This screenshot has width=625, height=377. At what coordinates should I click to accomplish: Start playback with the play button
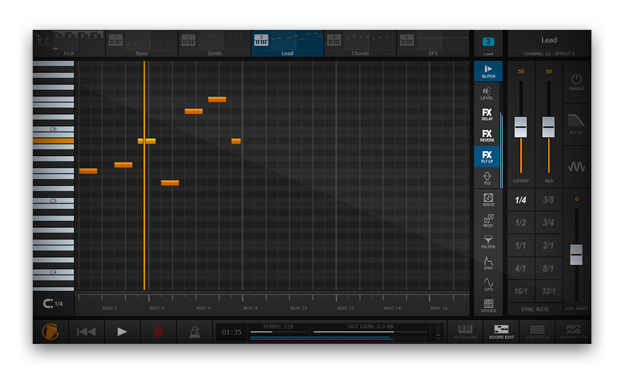(x=122, y=332)
